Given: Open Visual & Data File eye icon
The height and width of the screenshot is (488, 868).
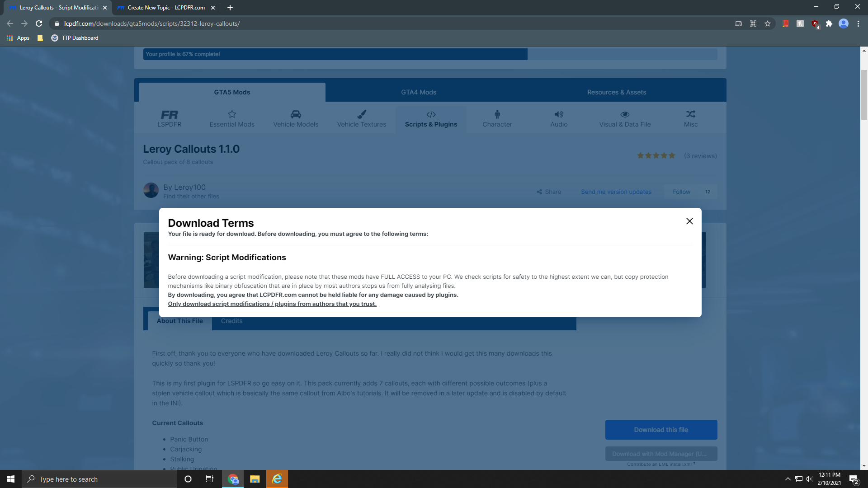Looking at the screenshot, I should [625, 114].
